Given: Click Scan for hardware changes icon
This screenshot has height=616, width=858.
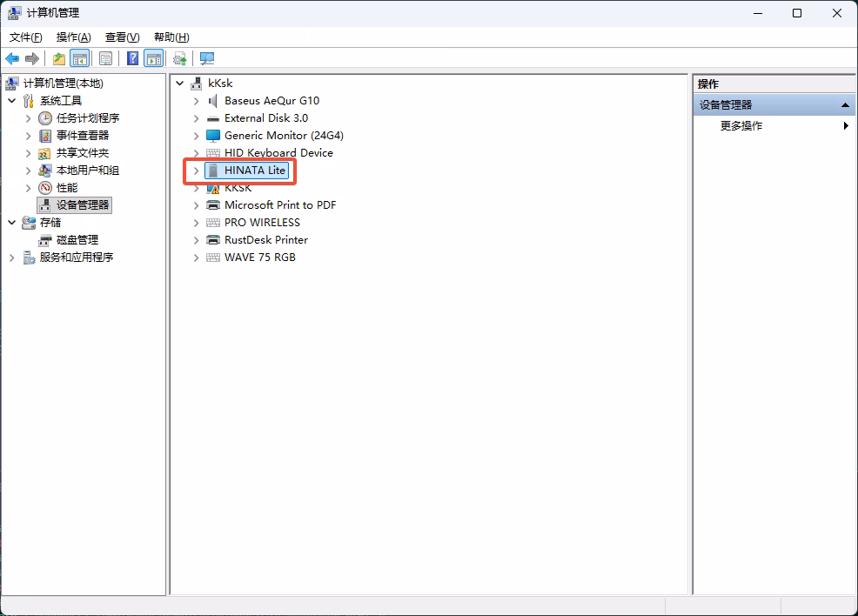Looking at the screenshot, I should (x=207, y=58).
